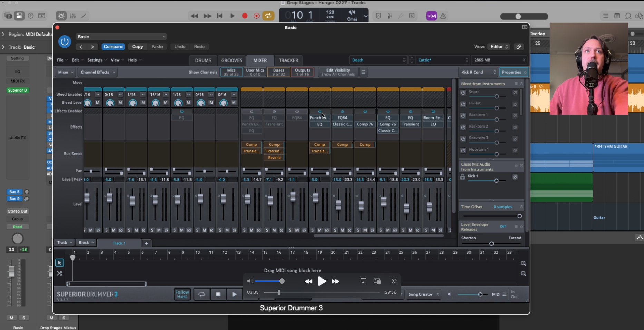The height and width of the screenshot is (330, 644).
Task: Switch to the GROOVES tab
Action: point(231,60)
